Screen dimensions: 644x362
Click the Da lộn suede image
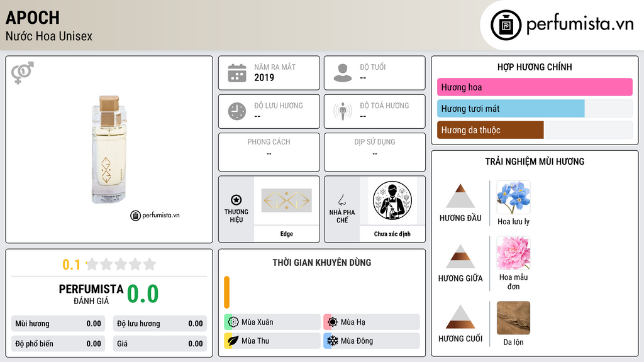point(513,317)
